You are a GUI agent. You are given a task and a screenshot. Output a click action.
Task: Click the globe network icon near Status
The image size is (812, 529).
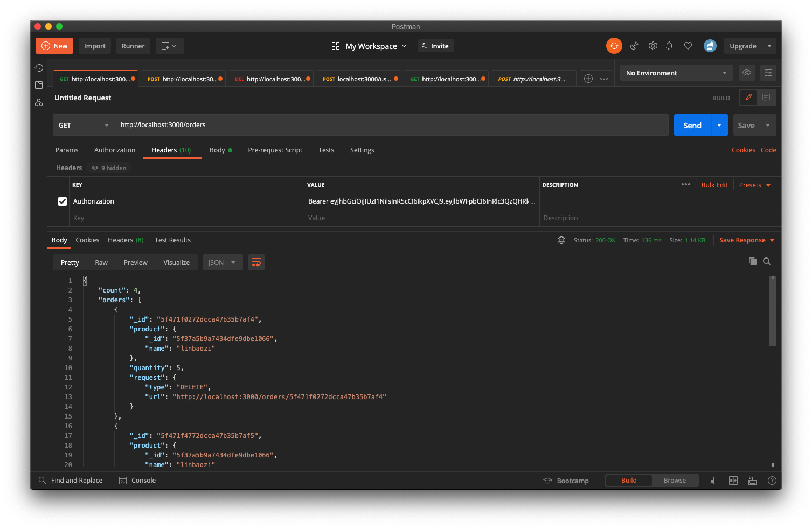(561, 240)
